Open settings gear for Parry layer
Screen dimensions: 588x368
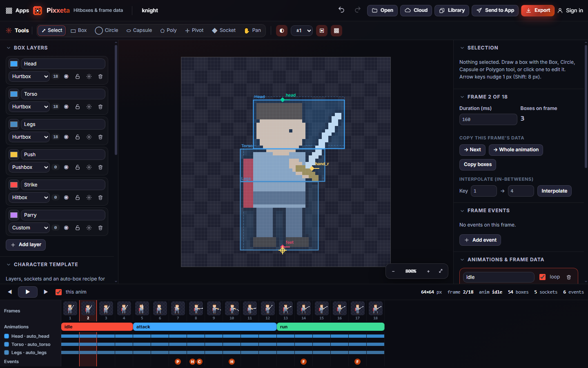click(x=89, y=228)
